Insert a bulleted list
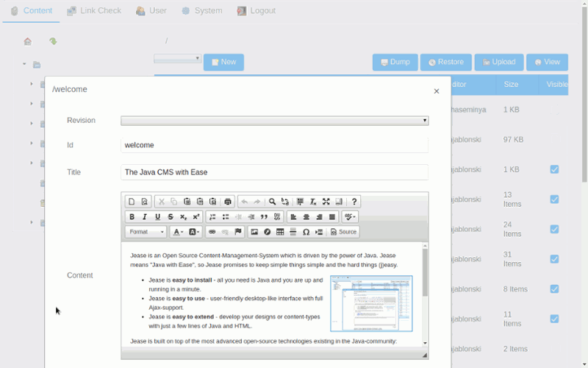588x368 pixels. click(x=226, y=216)
